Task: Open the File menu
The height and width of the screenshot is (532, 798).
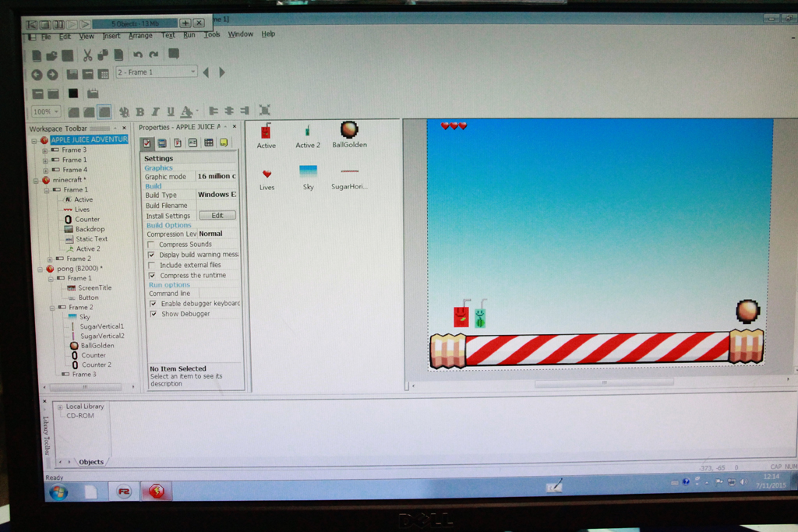Action: [x=46, y=37]
